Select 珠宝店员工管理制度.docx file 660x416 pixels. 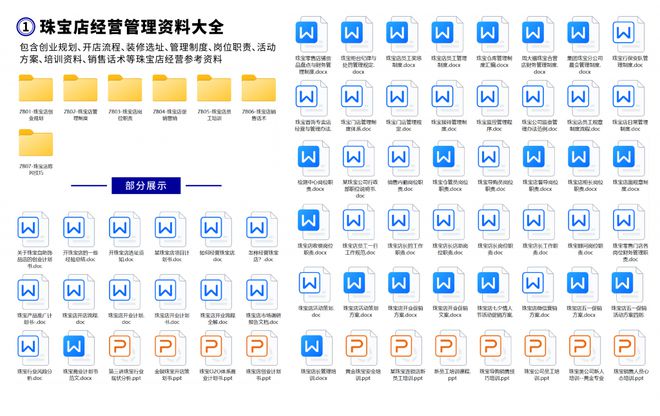[x=447, y=35]
